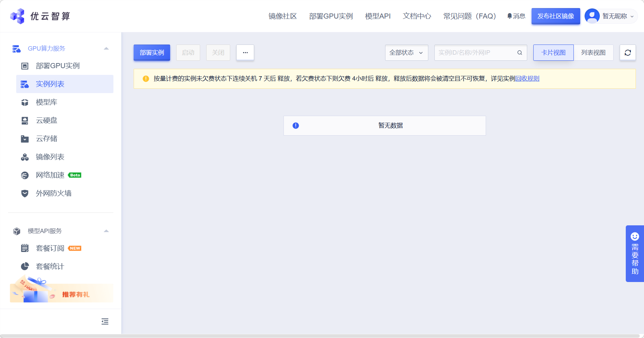Refresh the instance list

pos(627,52)
